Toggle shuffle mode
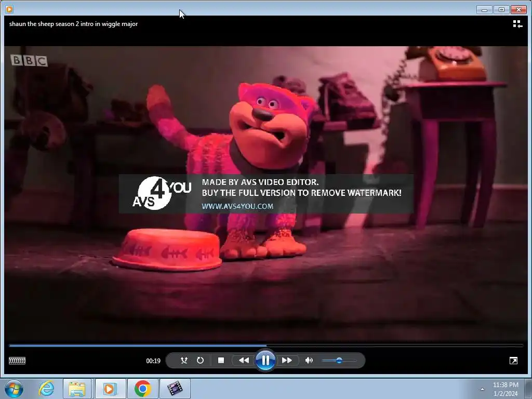 pos(184,361)
